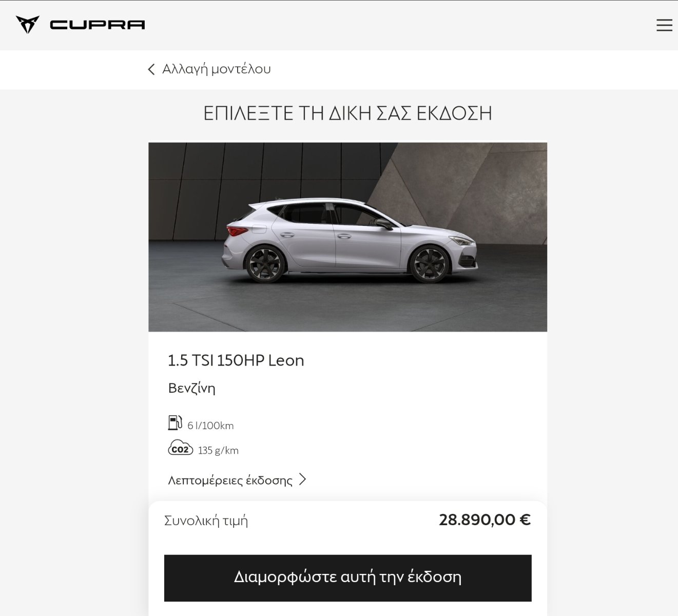
Task: Click the fuel pump consumption icon
Action: pyautogui.click(x=175, y=423)
